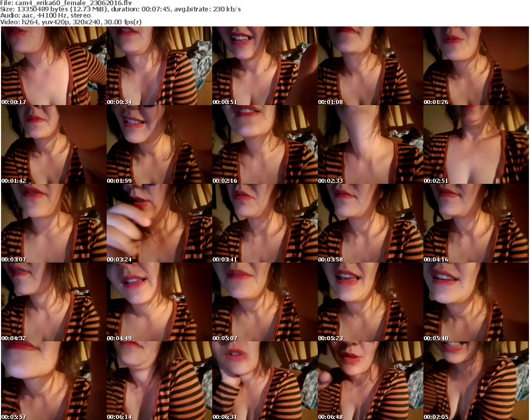Screen dimensions: 530x420
Task: Open the frame at 00:02:33
Action: click(x=371, y=144)
